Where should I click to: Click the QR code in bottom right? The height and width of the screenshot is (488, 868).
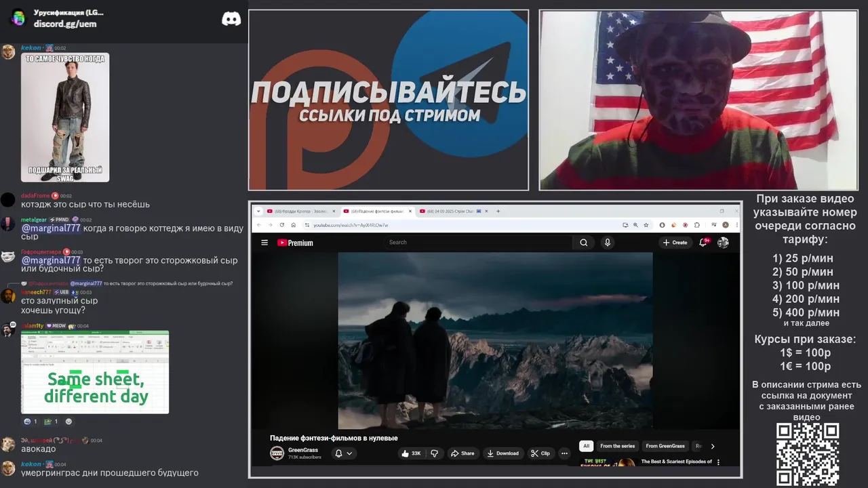click(x=807, y=454)
